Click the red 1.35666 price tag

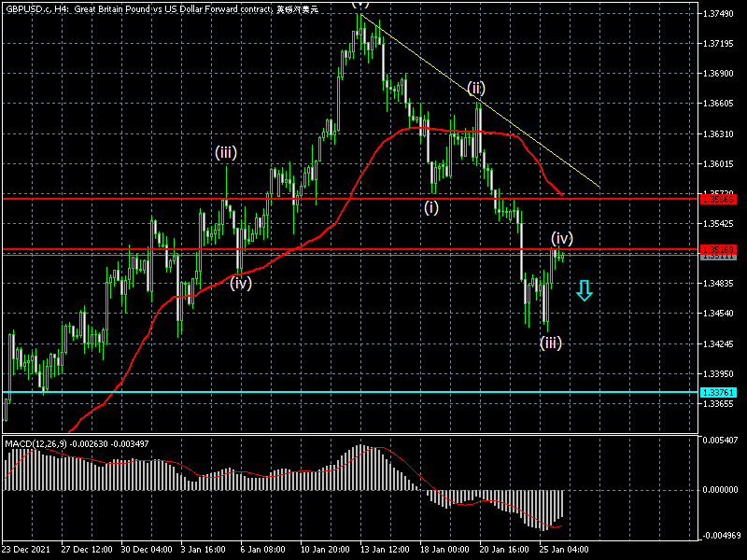point(718,199)
